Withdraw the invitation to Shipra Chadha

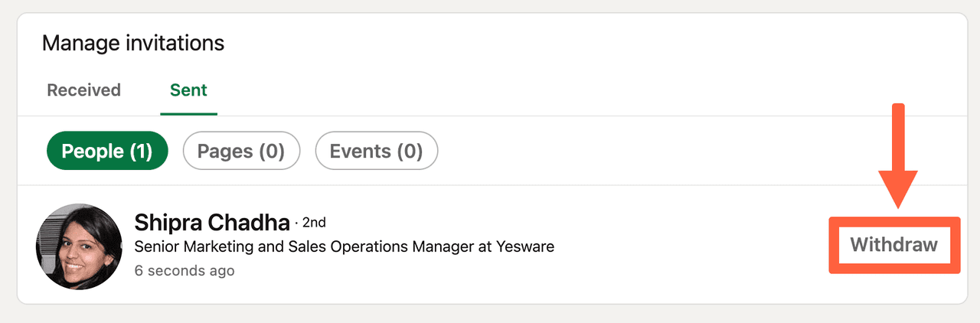tap(893, 245)
